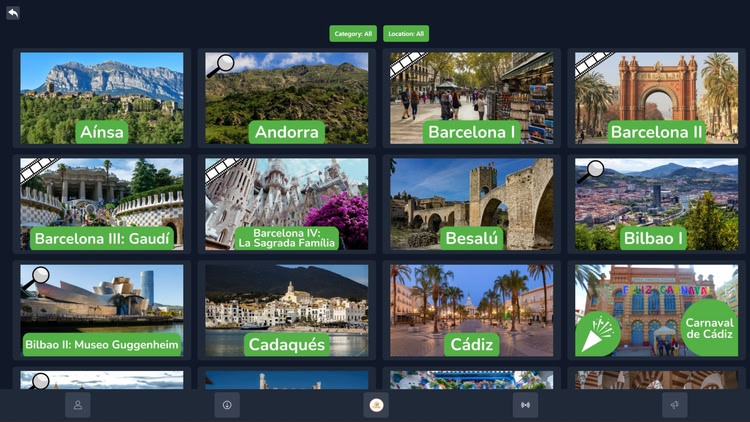Select the Cadaqués label button
The width and height of the screenshot is (750, 422).
coord(286,344)
